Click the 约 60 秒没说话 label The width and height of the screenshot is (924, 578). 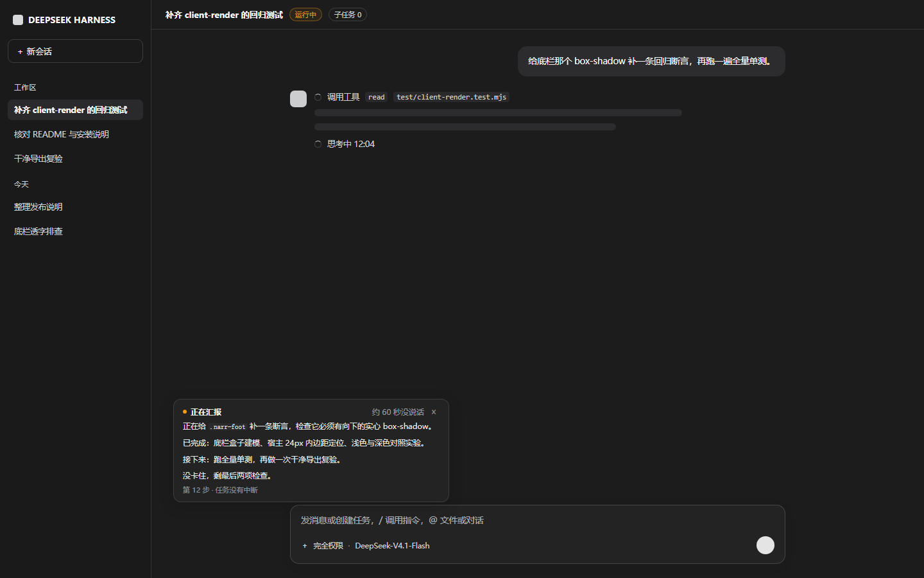398,412
